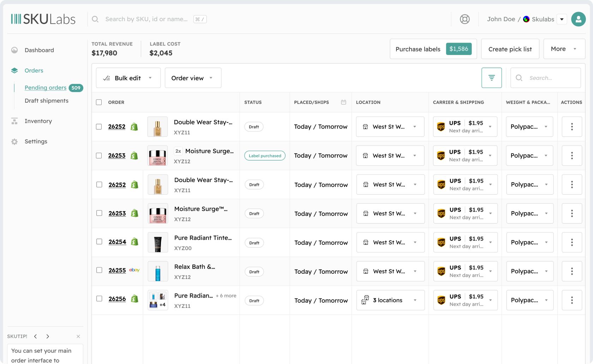
Task: Go to Inventory in sidebar
Action: tap(38, 121)
